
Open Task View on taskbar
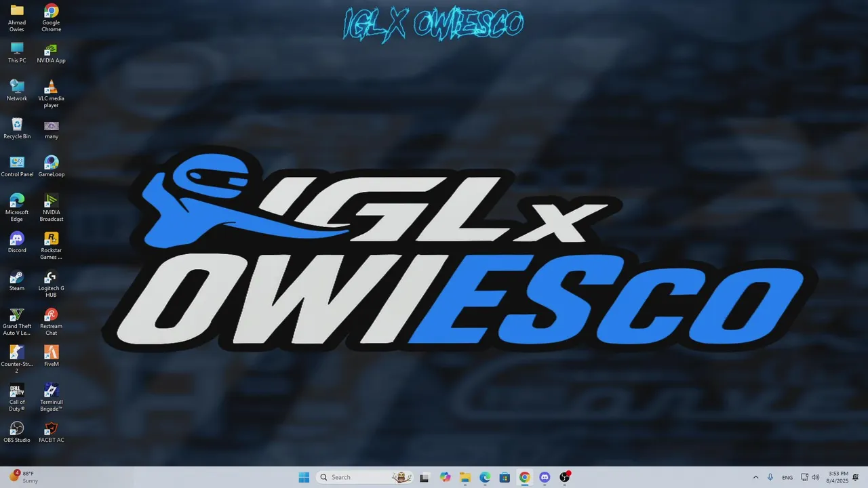(425, 477)
